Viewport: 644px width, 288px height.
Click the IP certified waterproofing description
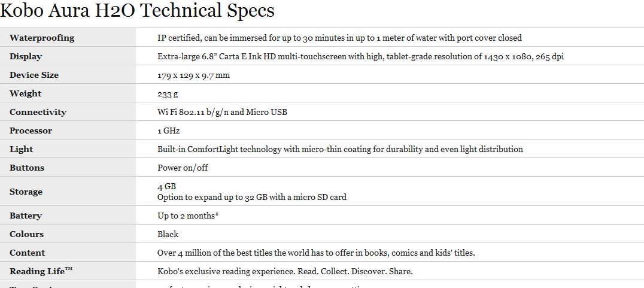point(339,38)
